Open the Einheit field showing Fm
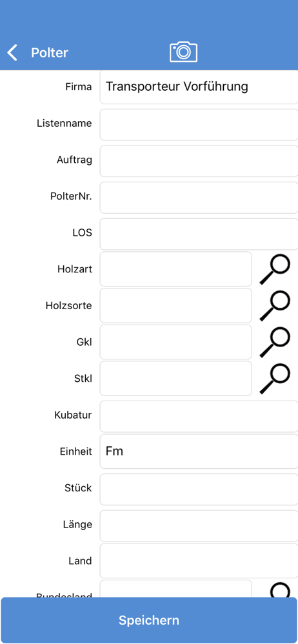Screen dimensions: 298x644 [199, 451]
